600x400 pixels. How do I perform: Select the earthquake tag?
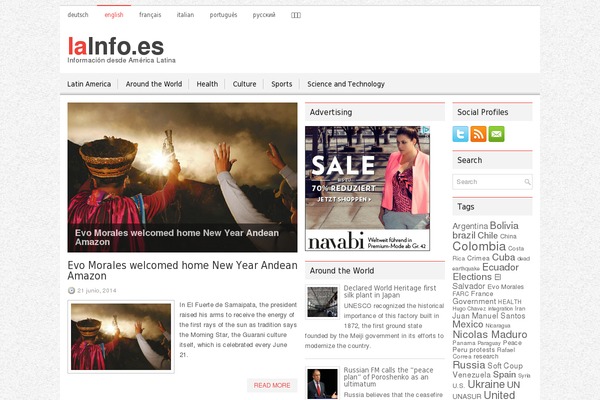(x=466, y=269)
